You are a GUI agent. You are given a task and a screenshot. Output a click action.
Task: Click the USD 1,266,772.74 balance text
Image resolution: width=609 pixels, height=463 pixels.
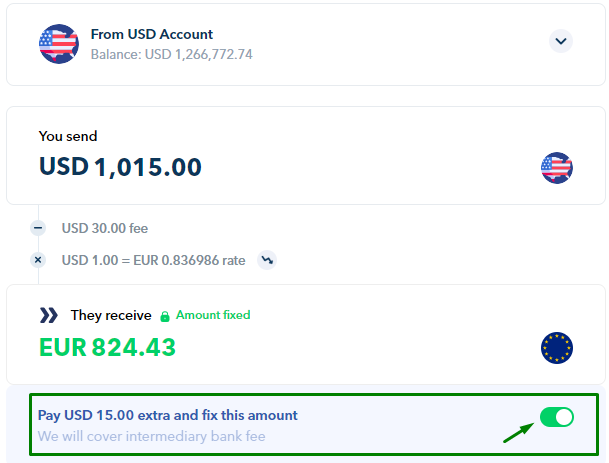(x=171, y=54)
